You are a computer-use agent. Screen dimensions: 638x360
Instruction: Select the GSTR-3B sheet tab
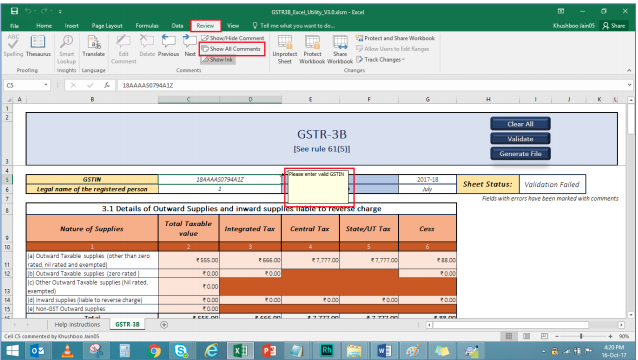tap(127, 325)
